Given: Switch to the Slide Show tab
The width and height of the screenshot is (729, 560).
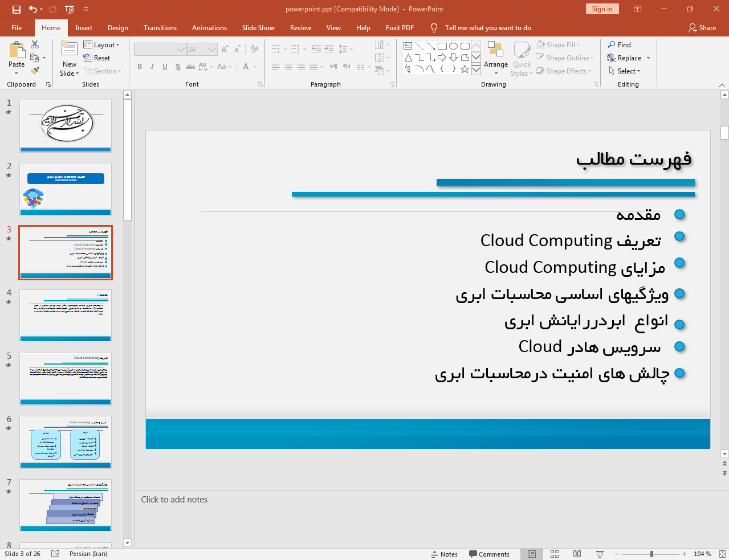Looking at the screenshot, I should [x=258, y=27].
